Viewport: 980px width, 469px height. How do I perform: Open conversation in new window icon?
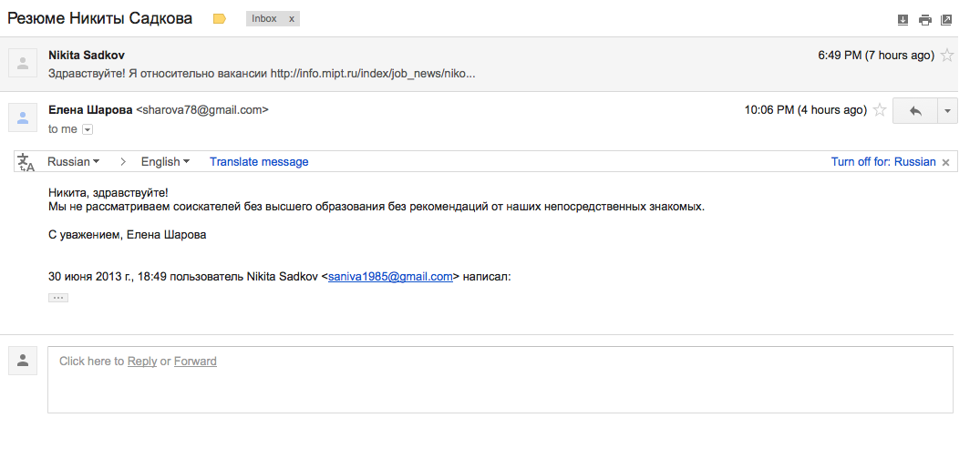click(x=947, y=20)
